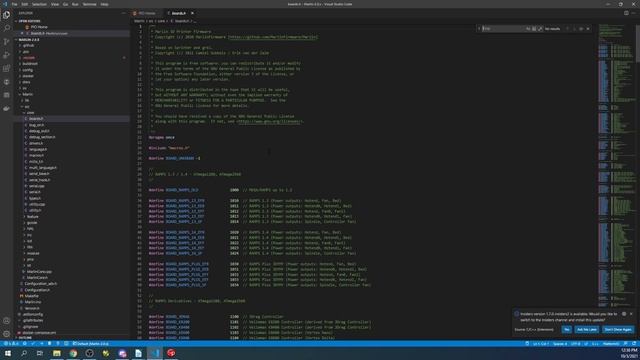This screenshot has height=360, width=640.
Task: Switch to the PIO Home tab
Action: coord(147,13)
